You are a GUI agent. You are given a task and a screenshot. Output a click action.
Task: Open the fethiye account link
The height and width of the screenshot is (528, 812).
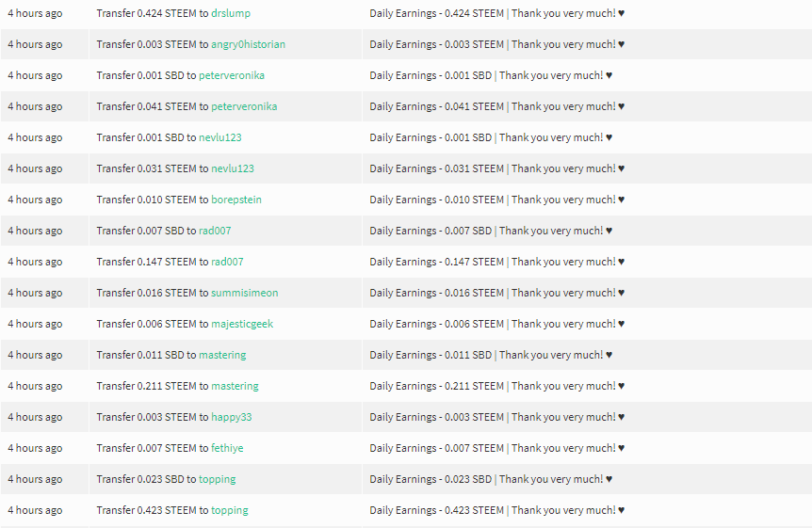tap(227, 448)
